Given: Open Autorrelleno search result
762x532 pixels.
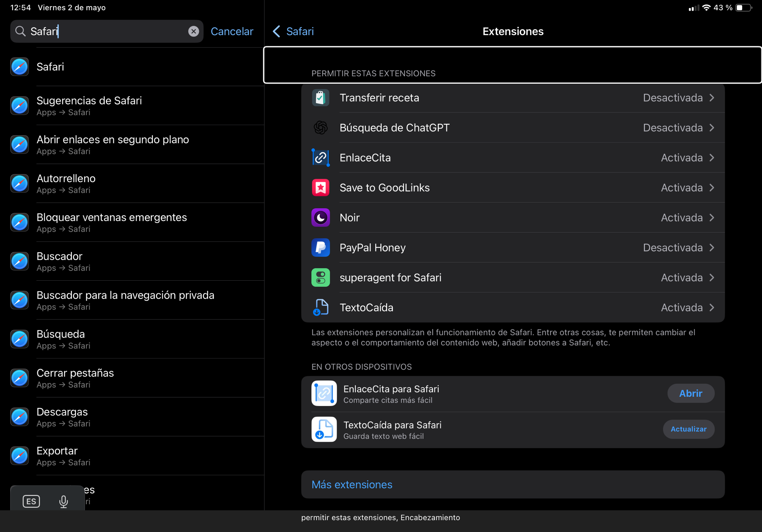Looking at the screenshot, I should click(x=132, y=184).
